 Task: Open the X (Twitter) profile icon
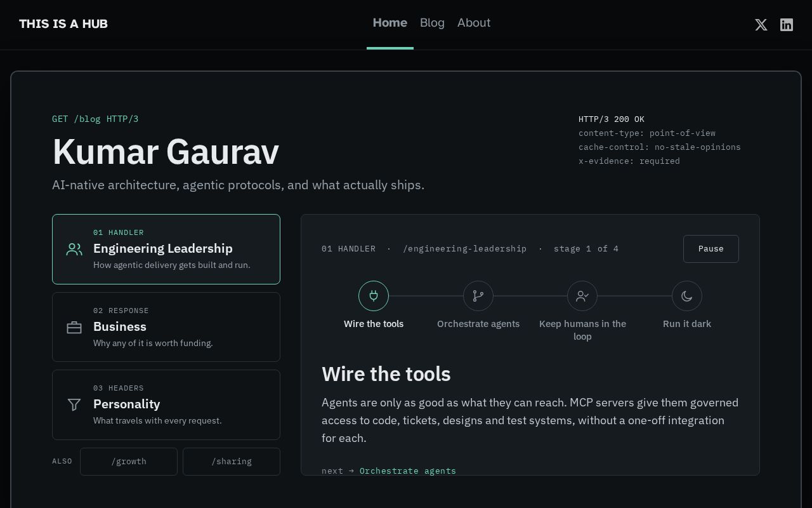click(x=761, y=25)
